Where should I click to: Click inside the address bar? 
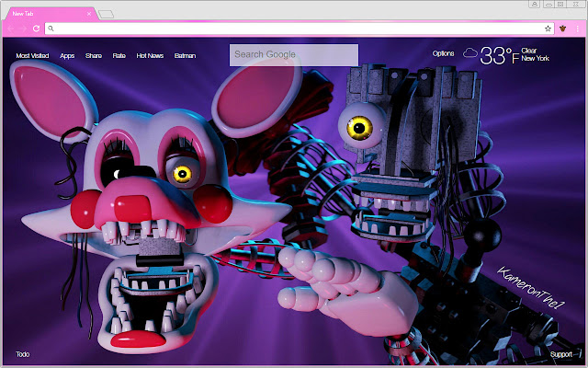click(300, 29)
